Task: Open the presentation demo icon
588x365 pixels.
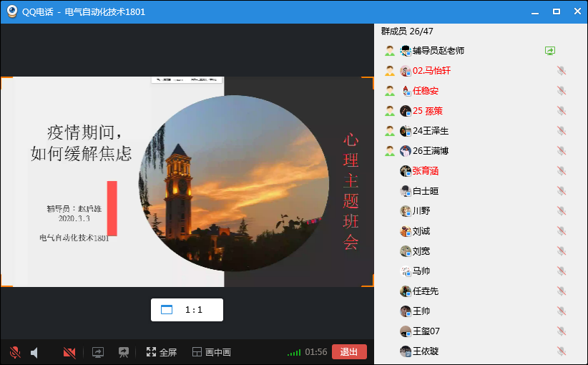Action: (x=123, y=352)
